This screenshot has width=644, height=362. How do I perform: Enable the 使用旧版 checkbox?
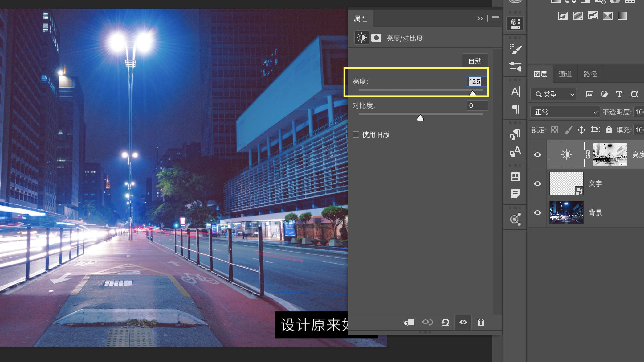(356, 134)
